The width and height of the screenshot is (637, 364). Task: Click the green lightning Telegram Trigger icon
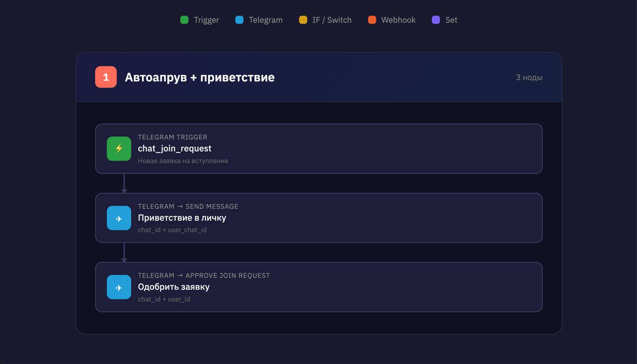coord(119,148)
